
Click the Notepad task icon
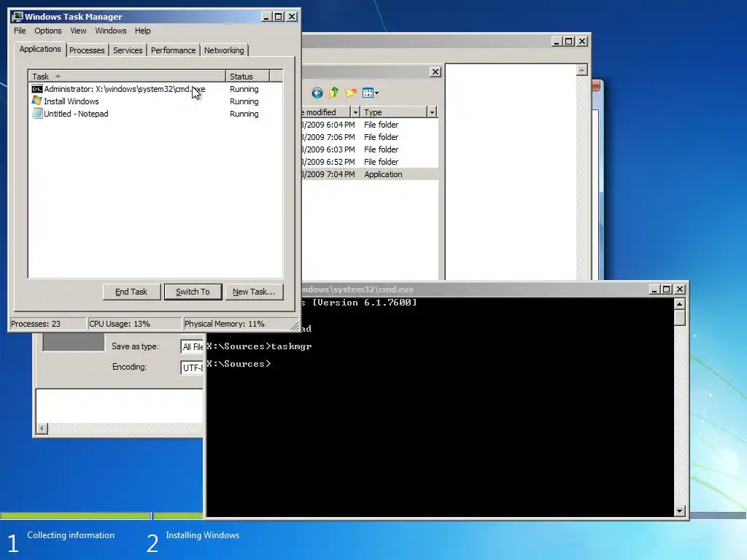pos(37,113)
